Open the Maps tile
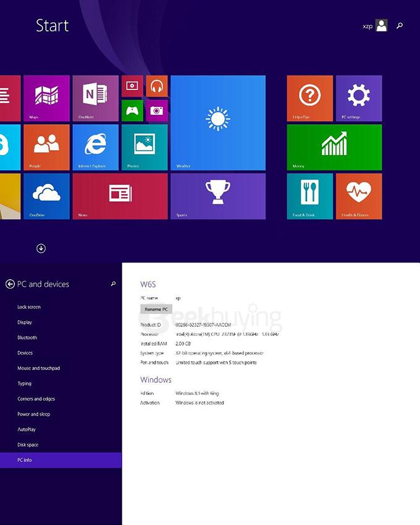Viewport: 420px width, 525px height. point(46,98)
